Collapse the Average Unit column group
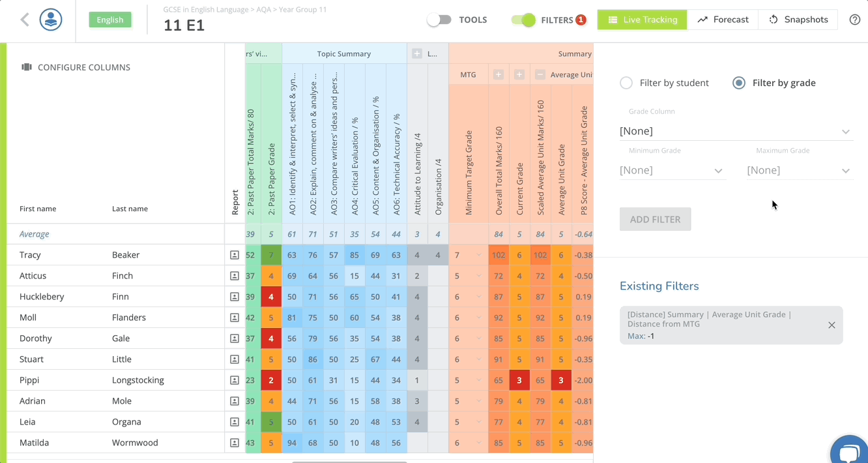868x463 pixels. click(540, 75)
